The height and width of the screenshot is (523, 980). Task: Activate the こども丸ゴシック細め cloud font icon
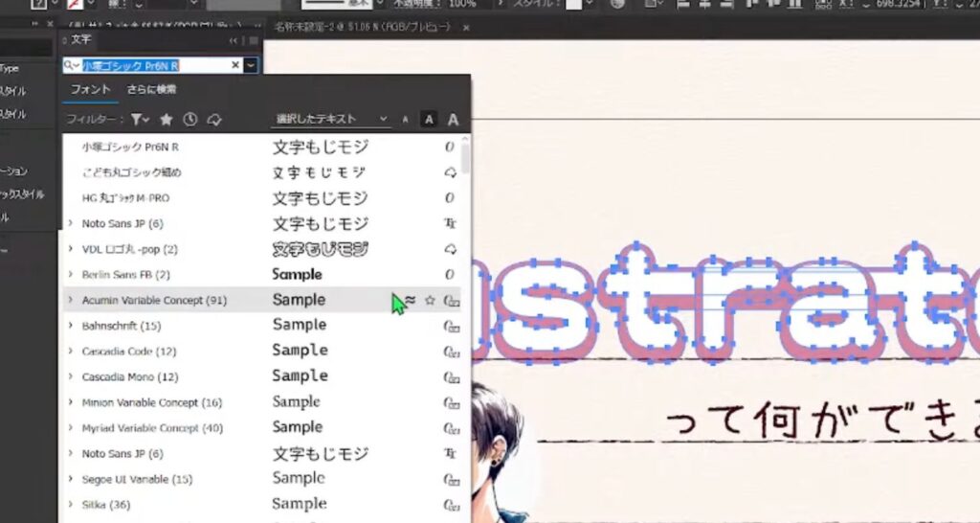pos(450,172)
